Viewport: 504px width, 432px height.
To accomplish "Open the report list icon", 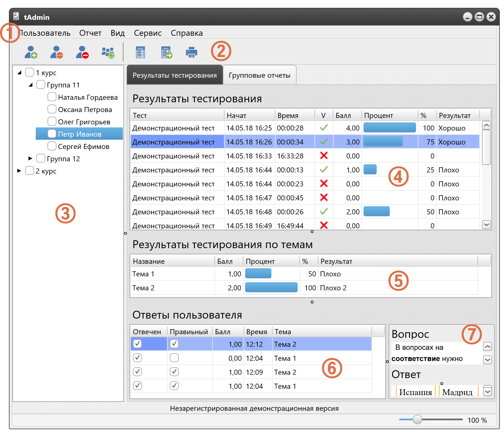I will tap(140, 52).
